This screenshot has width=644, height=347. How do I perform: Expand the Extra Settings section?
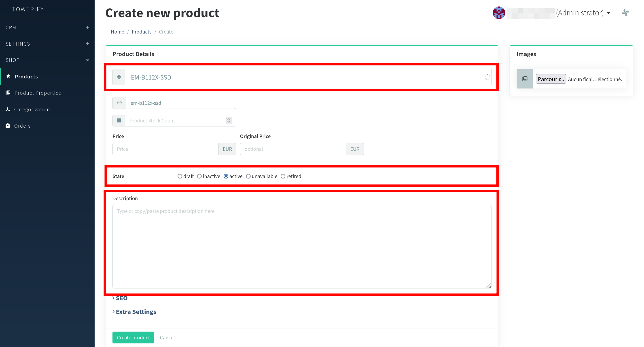pos(136,312)
